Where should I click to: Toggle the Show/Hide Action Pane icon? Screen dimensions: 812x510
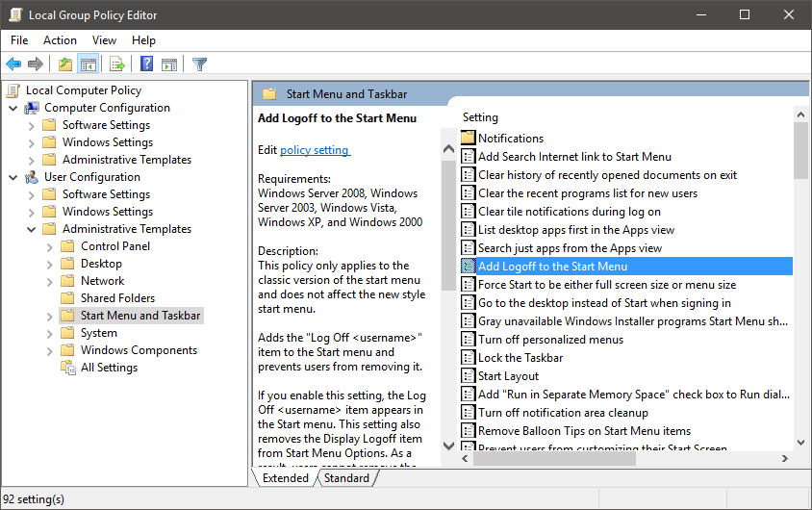(169, 64)
